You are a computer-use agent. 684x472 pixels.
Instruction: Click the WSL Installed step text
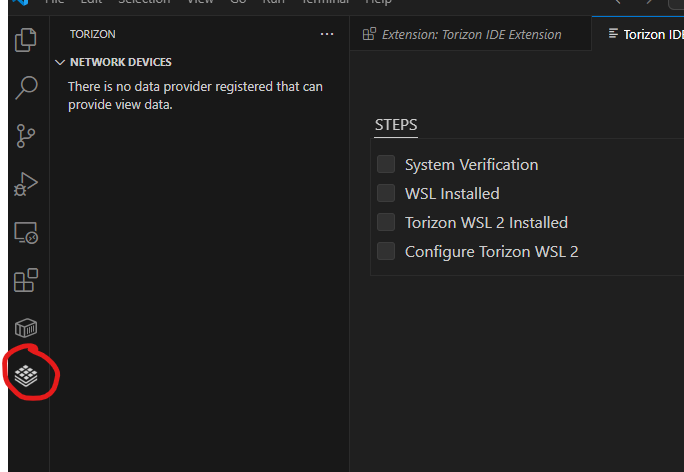point(452,194)
